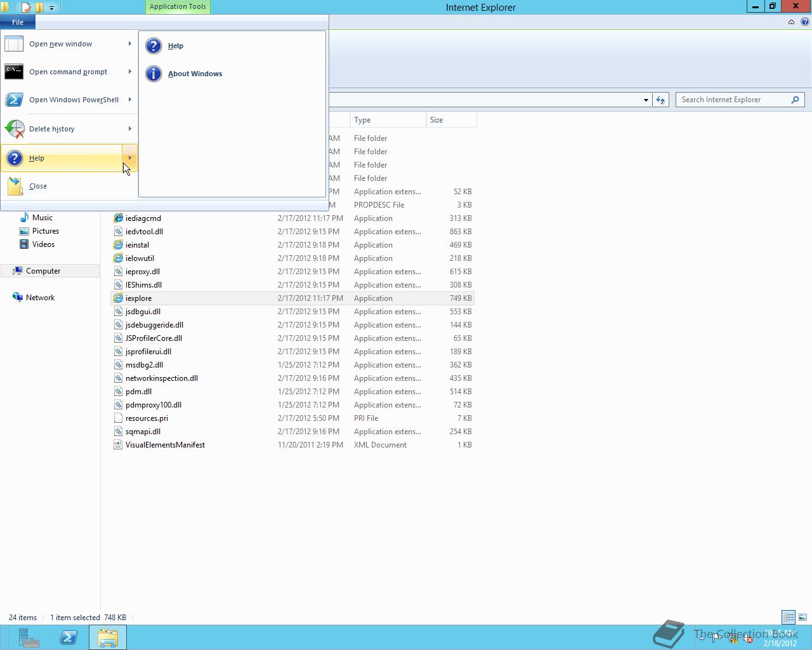
Task: Select Videos library in navigation pane
Action: tap(43, 244)
